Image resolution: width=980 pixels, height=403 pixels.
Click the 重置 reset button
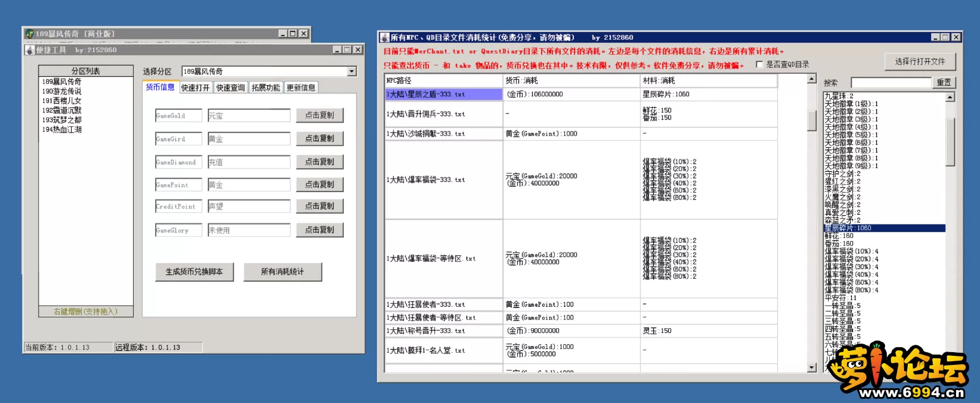[x=944, y=82]
